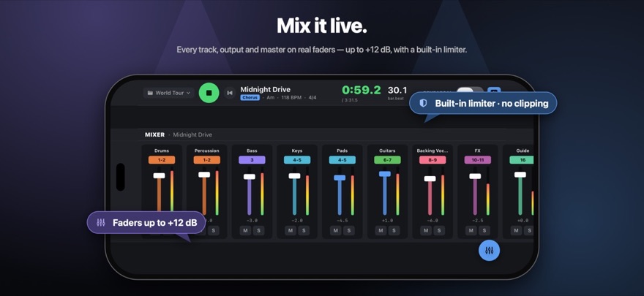This screenshot has height=296, width=644.
Task: Click the FX level value -2.5
Action: pos(478,221)
